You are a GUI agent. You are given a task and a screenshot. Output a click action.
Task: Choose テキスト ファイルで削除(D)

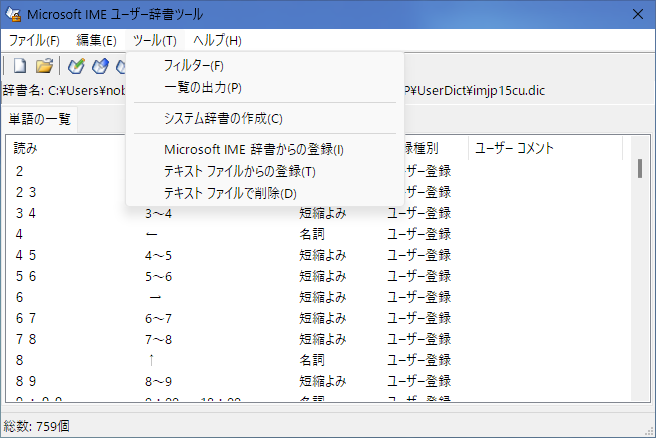265,194
